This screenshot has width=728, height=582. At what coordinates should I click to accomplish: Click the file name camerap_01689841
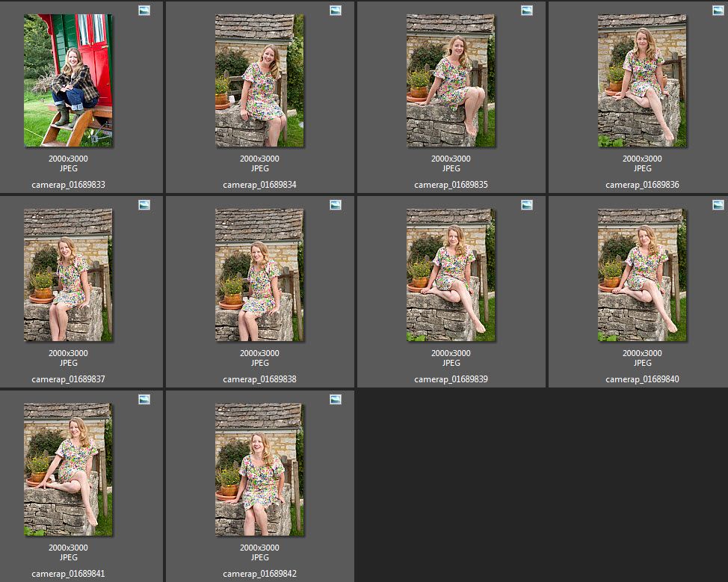coord(68,574)
